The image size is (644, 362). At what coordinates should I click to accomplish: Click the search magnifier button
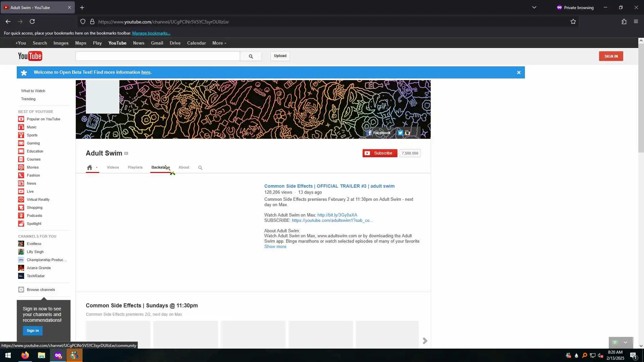(251, 56)
